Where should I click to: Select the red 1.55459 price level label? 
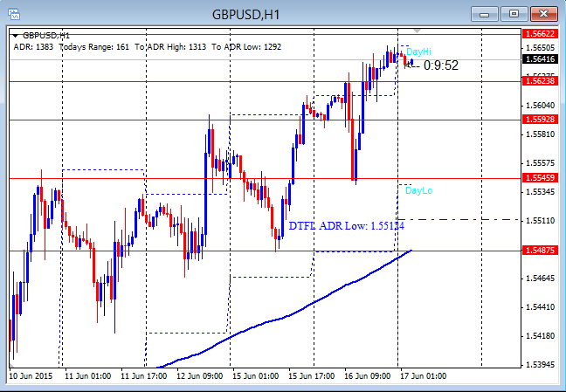click(x=540, y=177)
